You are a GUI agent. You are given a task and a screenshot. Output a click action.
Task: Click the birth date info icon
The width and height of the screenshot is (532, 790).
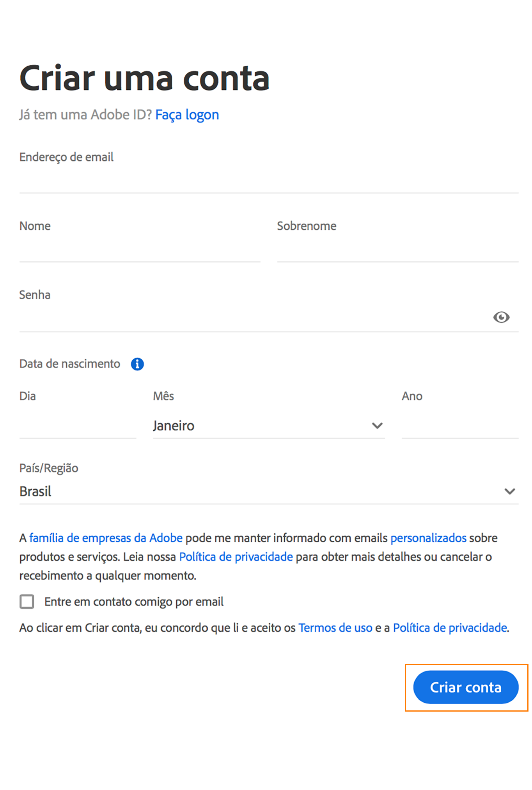click(137, 364)
